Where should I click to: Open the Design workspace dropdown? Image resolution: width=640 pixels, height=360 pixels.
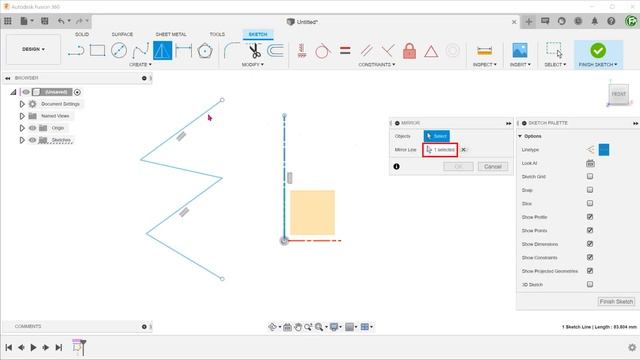pos(33,49)
